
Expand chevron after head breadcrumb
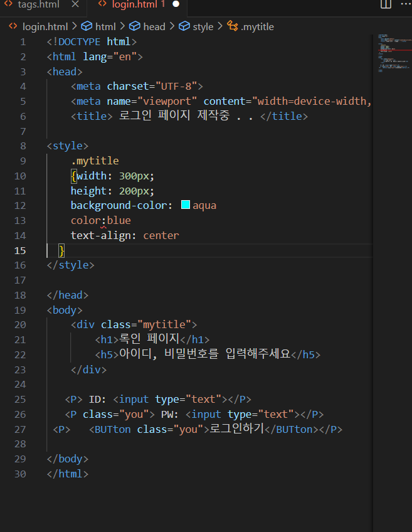coord(172,26)
